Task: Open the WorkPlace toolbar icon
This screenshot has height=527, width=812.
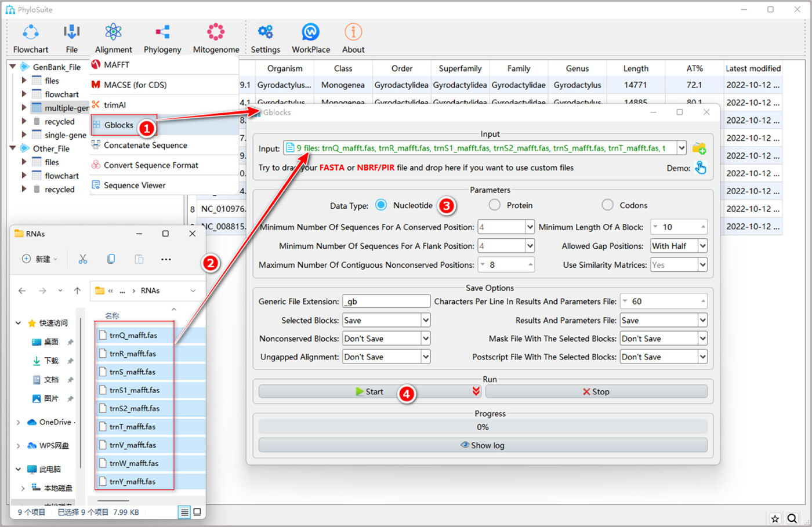Action: click(311, 38)
